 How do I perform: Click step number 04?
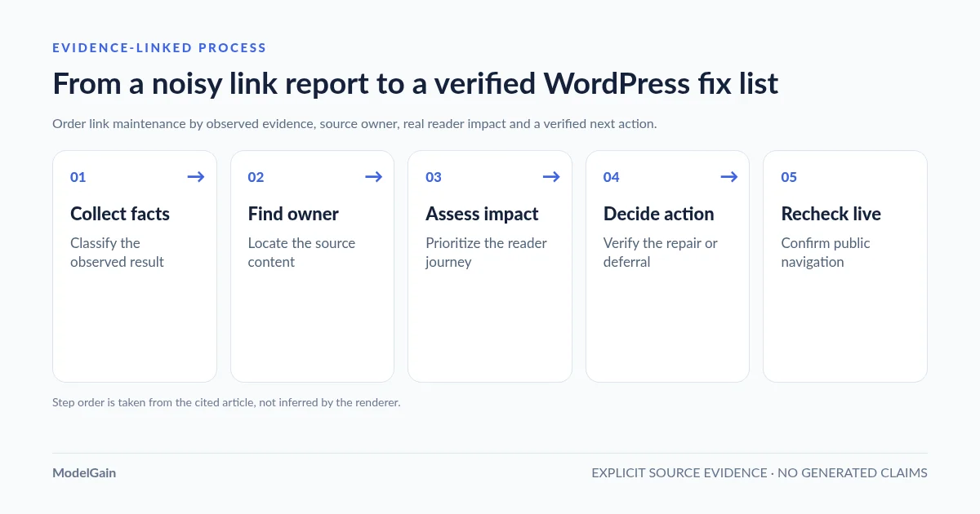coord(612,177)
